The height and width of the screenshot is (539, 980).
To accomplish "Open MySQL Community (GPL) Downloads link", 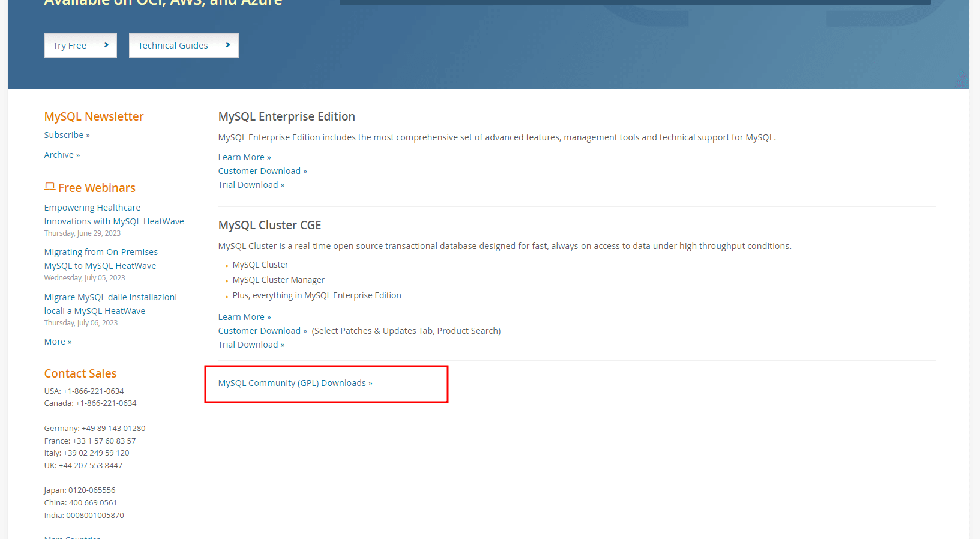I will click(x=295, y=383).
